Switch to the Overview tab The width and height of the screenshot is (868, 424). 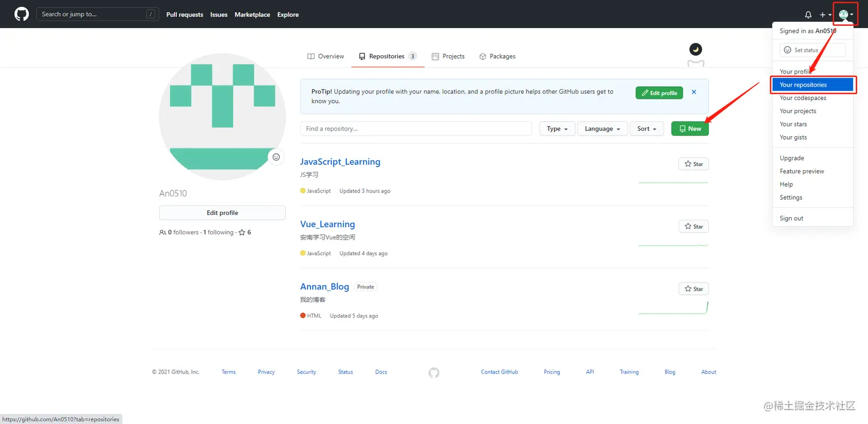tap(325, 56)
